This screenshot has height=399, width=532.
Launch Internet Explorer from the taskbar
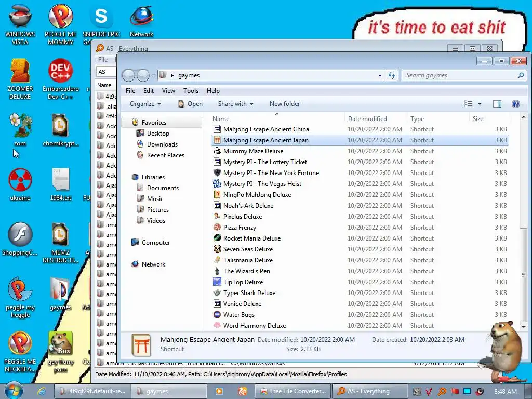click(42, 391)
